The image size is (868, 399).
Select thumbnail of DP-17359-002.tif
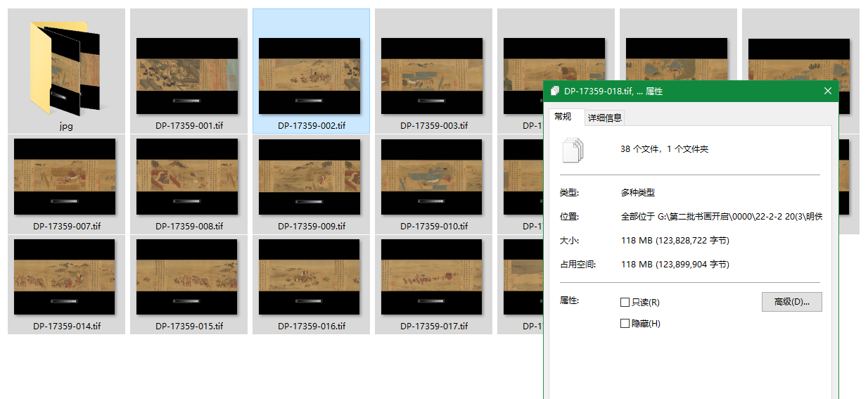point(309,76)
